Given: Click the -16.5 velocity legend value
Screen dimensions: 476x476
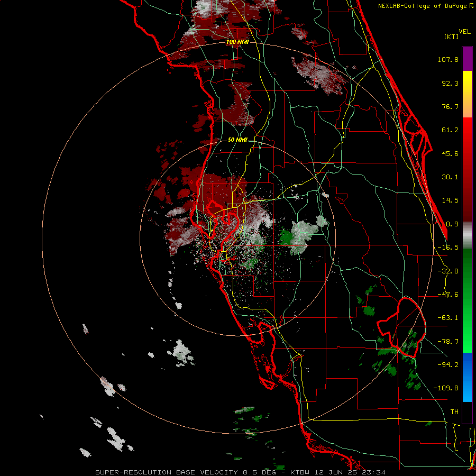Looking at the screenshot, I should pyautogui.click(x=448, y=248).
